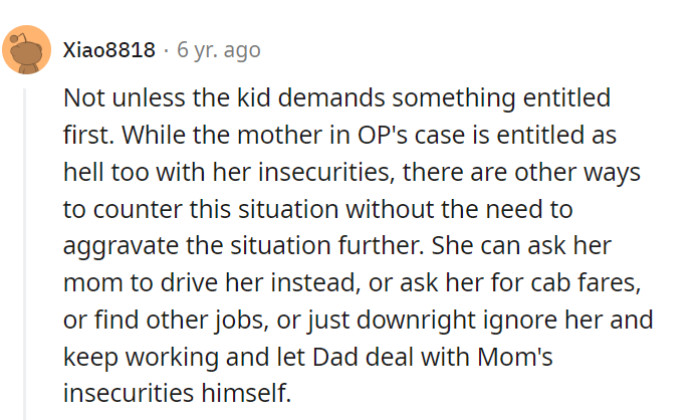Open the '6 yr. ago' timestamp permalink

[x=218, y=50]
